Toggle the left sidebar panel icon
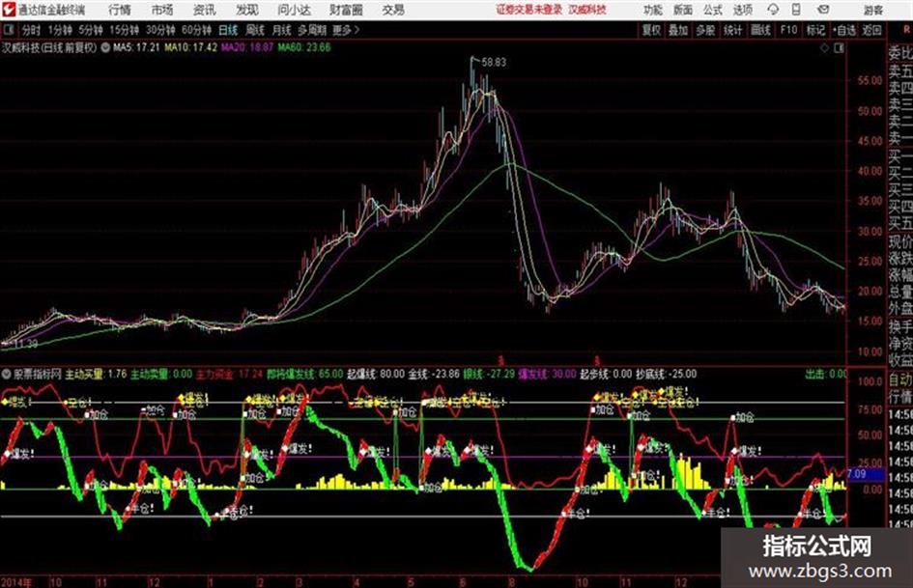 8,30
